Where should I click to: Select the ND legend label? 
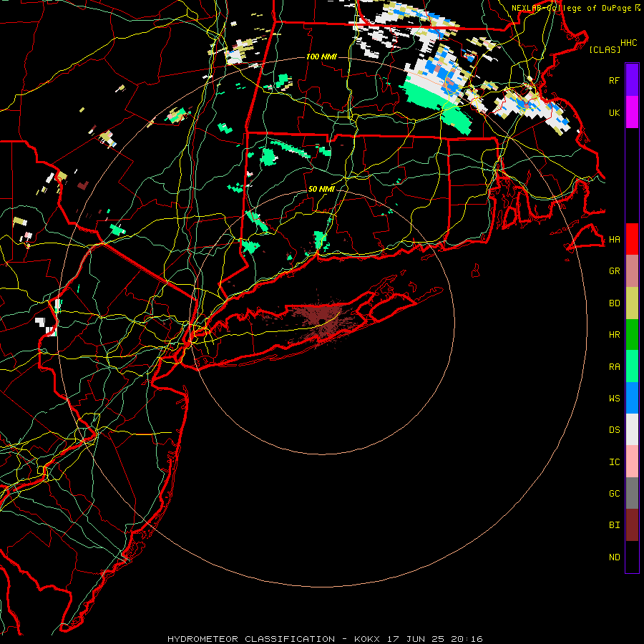(x=614, y=557)
